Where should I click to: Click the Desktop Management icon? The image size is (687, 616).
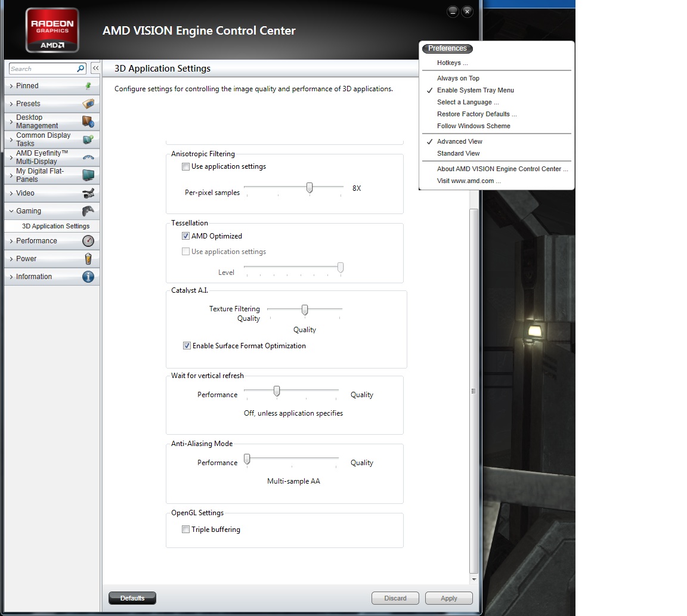(x=88, y=122)
